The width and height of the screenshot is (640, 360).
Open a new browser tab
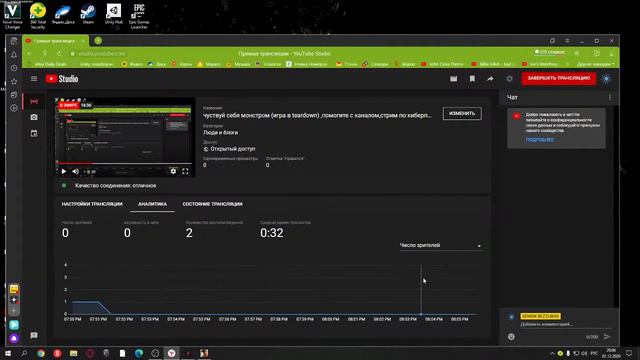click(98, 40)
